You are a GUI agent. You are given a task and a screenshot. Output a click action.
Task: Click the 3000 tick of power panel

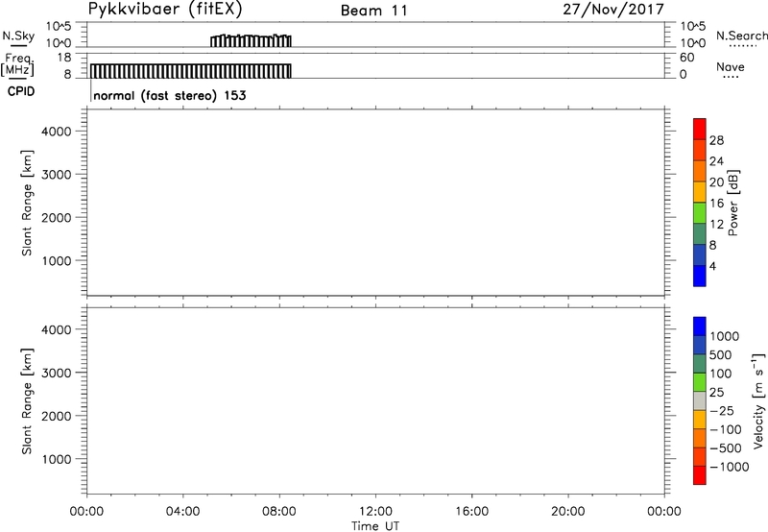(x=57, y=175)
